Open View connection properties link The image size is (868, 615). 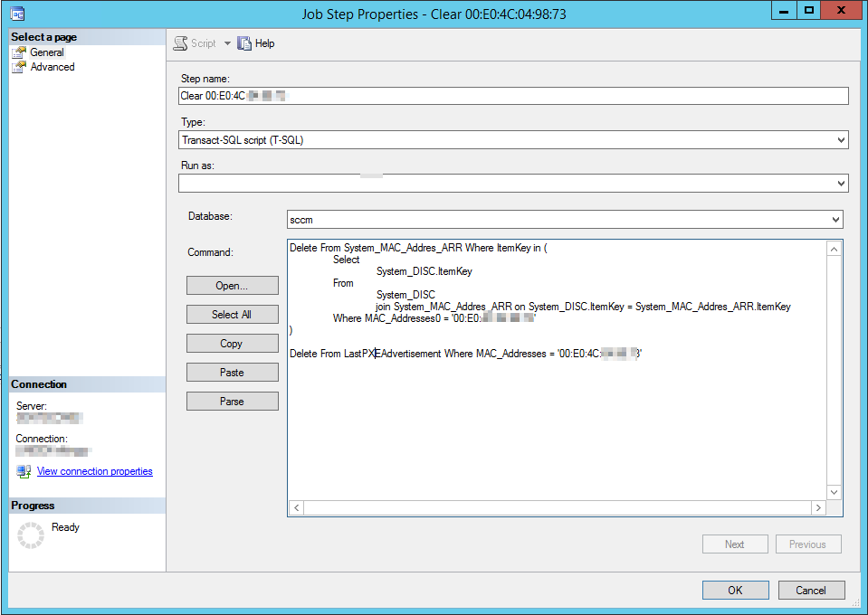(94, 470)
